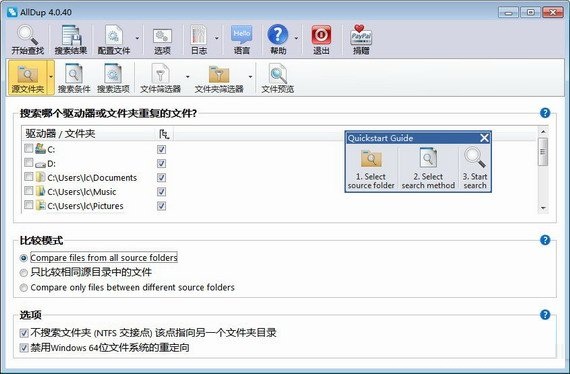Screen dimensions: 570x374
Task: Open help for the source folder section
Action: click(545, 113)
